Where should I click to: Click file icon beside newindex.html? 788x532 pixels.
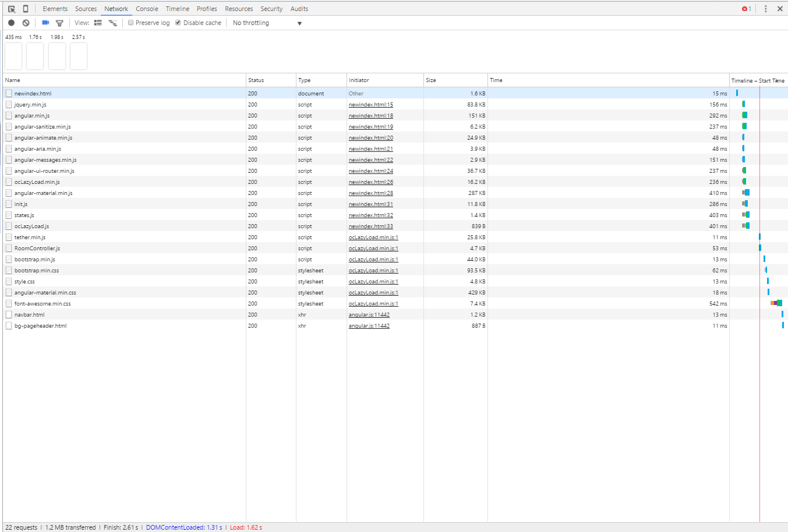coord(9,93)
